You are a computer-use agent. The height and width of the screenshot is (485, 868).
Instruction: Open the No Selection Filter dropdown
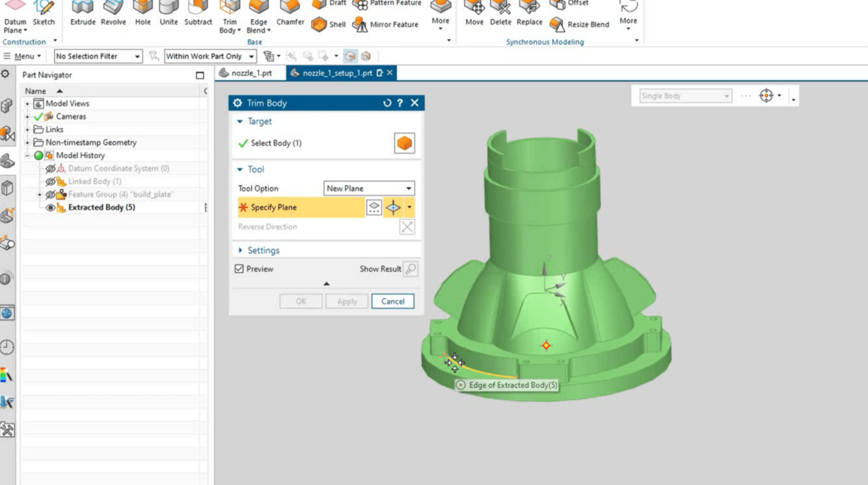pos(98,56)
